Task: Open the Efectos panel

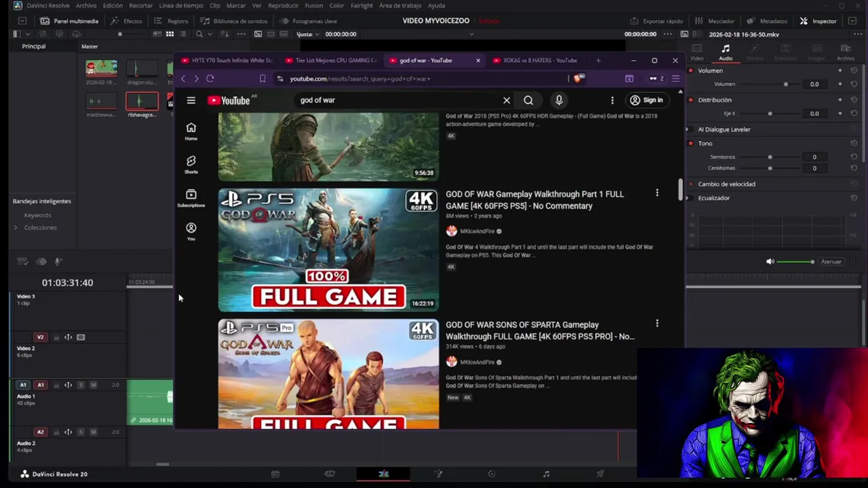Action: [x=126, y=21]
